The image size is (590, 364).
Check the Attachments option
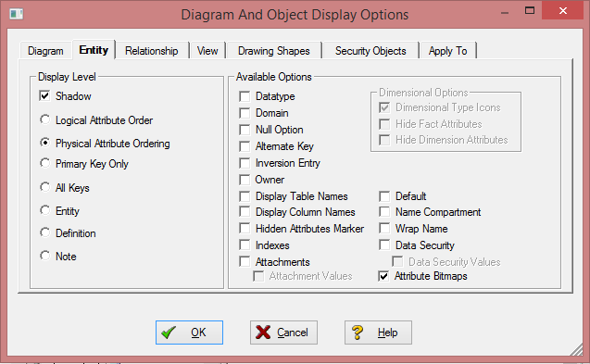[x=245, y=261]
